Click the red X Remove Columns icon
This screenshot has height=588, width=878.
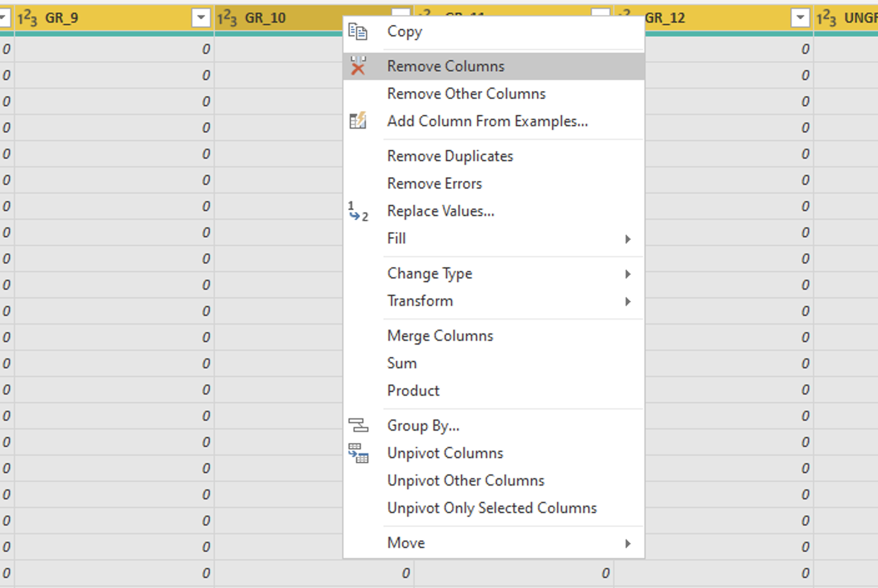[x=358, y=66]
